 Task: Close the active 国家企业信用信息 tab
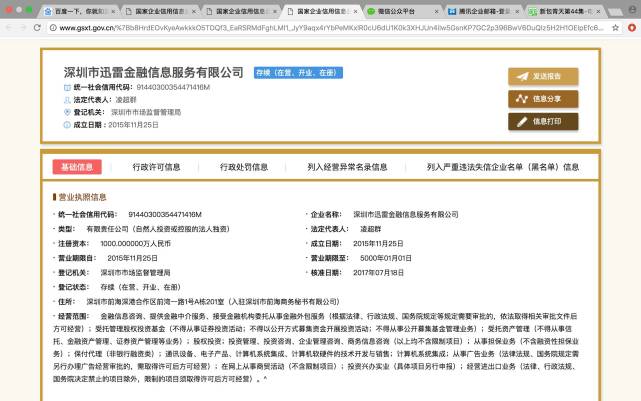(x=356, y=11)
